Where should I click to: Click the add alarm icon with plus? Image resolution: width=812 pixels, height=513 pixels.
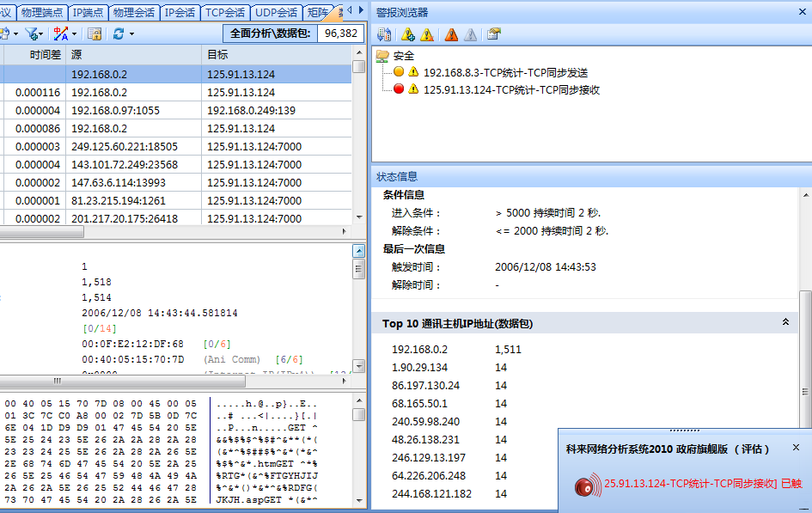(407, 34)
